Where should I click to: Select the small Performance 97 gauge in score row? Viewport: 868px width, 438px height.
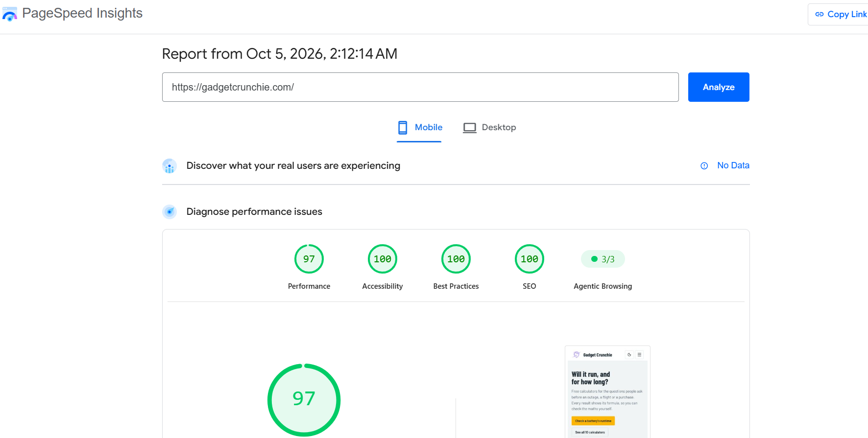[x=309, y=259]
